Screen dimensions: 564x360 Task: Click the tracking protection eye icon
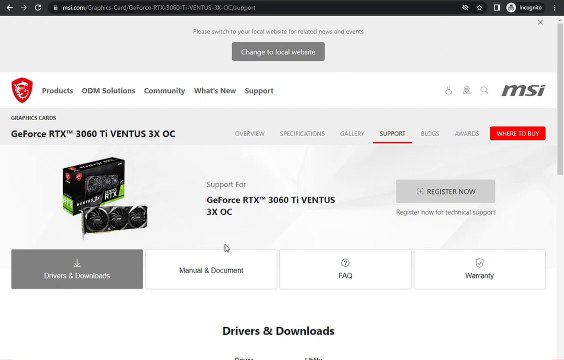[465, 8]
